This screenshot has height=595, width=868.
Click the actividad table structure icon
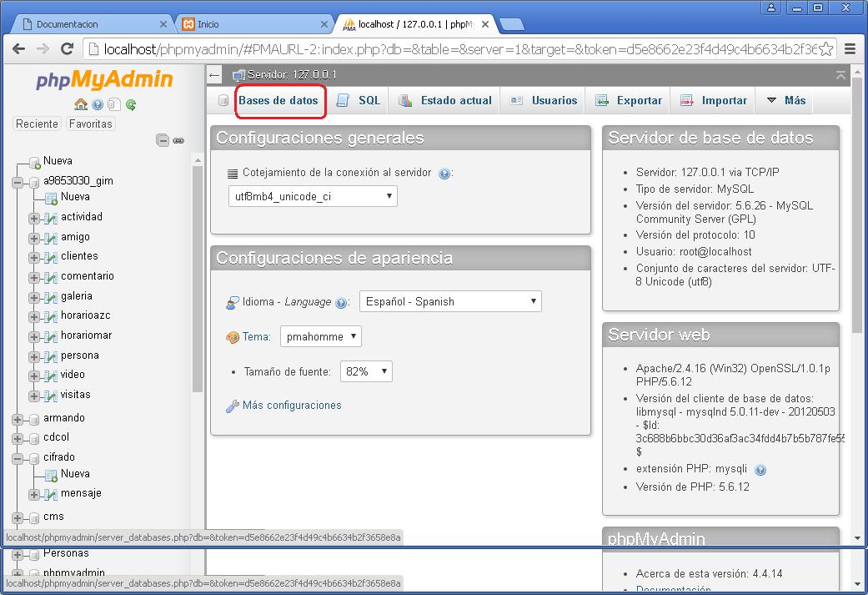[x=50, y=219]
